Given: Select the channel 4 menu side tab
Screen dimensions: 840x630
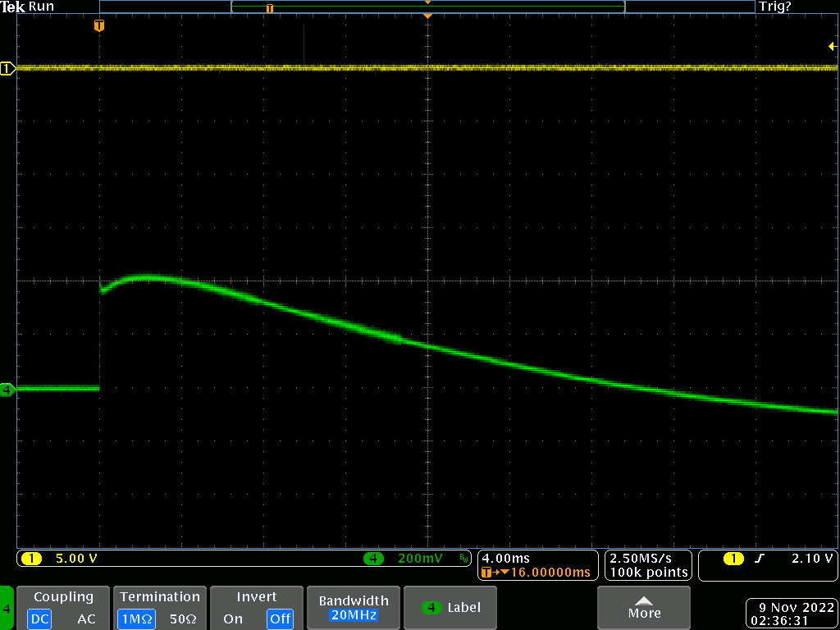Looking at the screenshot, I should pyautogui.click(x=7, y=609).
